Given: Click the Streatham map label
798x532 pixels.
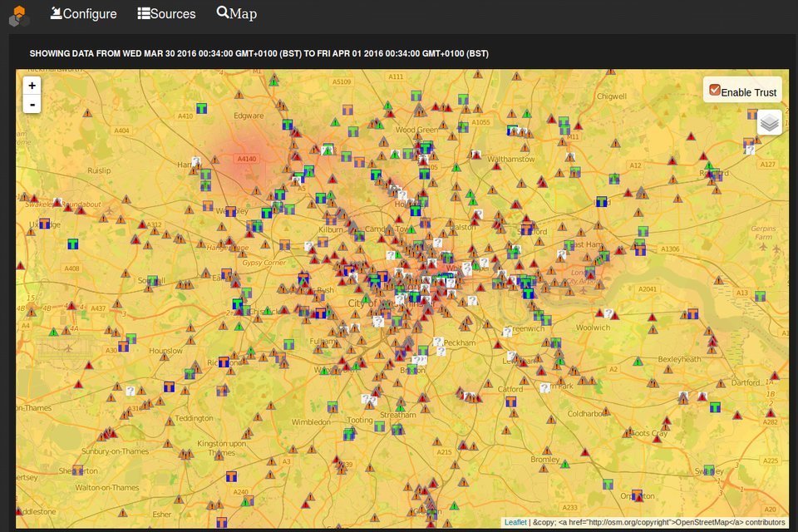Looking at the screenshot, I should coord(398,415).
